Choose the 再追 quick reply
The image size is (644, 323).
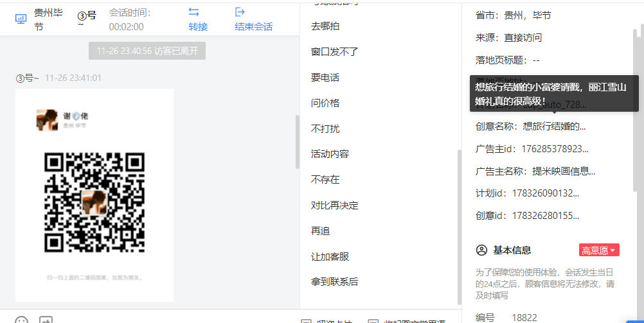(320, 231)
